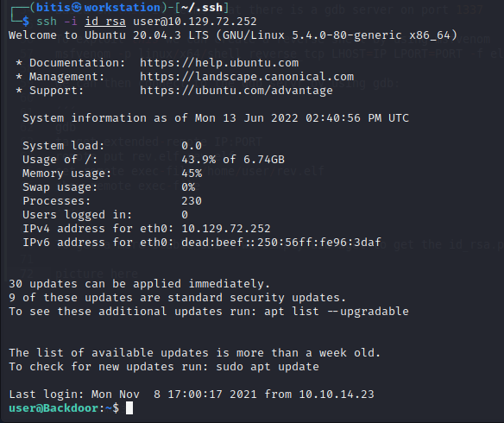This screenshot has height=423, width=504.
Task: Click the user@10.129.72.252 ssh target
Action: tap(195, 22)
